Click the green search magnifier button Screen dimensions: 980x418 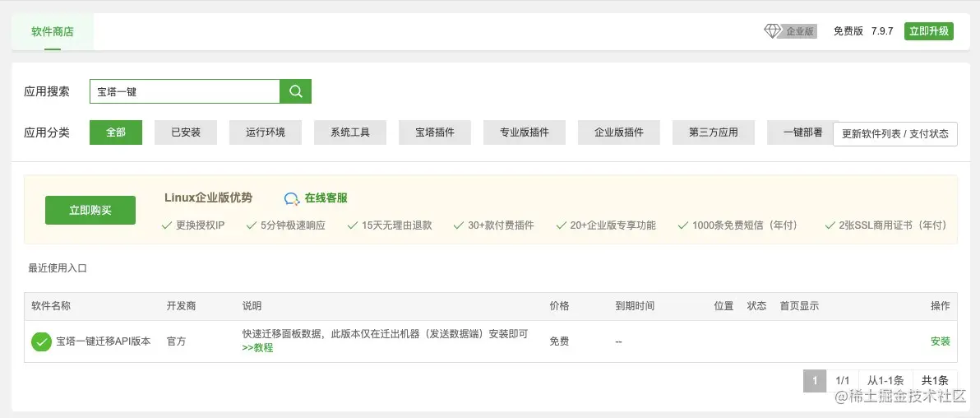coord(296,91)
